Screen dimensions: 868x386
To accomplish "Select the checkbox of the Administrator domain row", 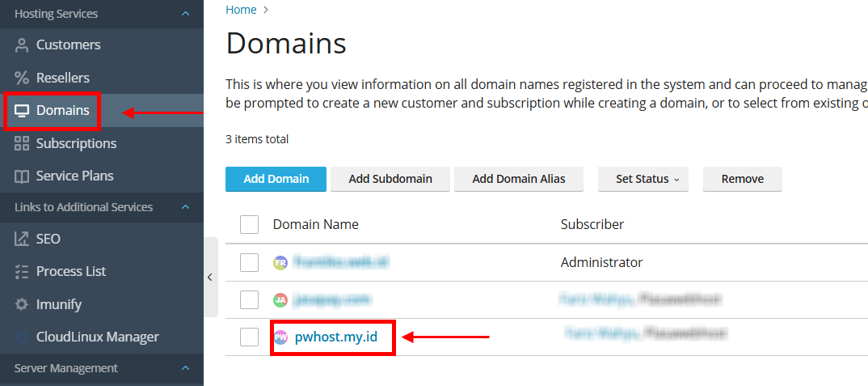I will pos(249,262).
